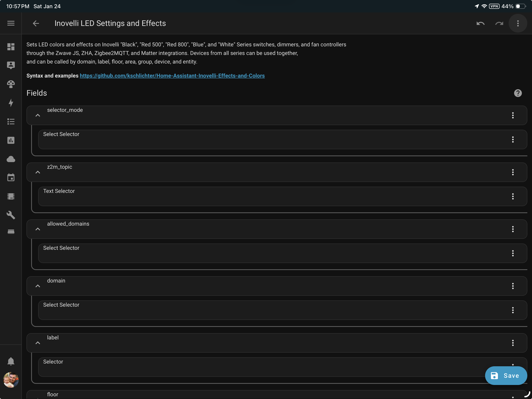Open the cloud icon in sidebar

click(11, 159)
